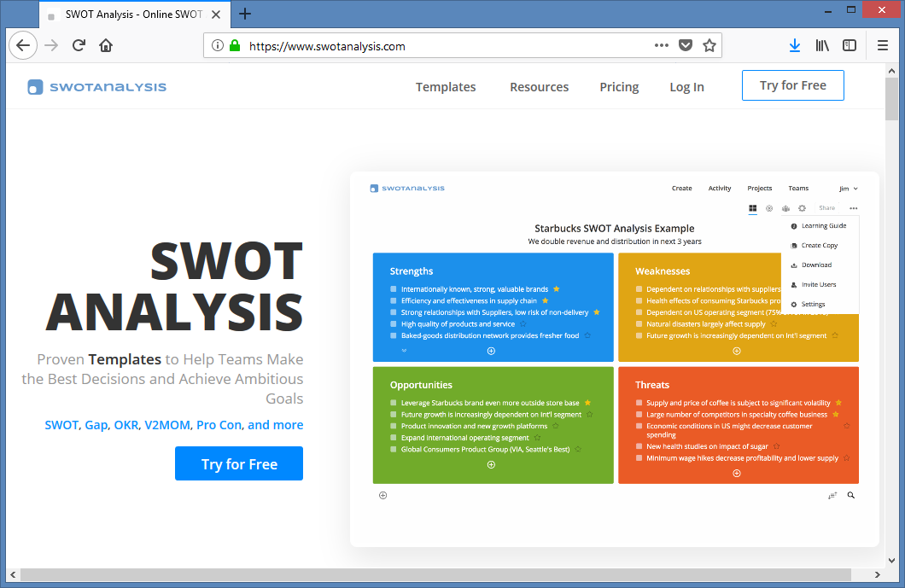The image size is (905, 588).
Task: Reload the current page
Action: (79, 45)
